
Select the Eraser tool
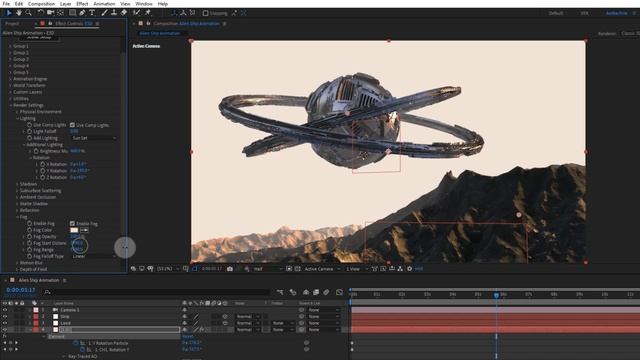coord(124,13)
